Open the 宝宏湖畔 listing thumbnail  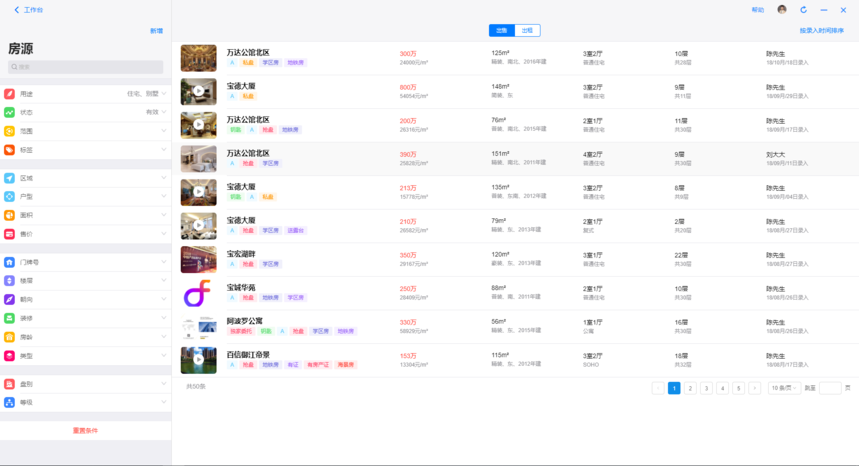point(198,259)
